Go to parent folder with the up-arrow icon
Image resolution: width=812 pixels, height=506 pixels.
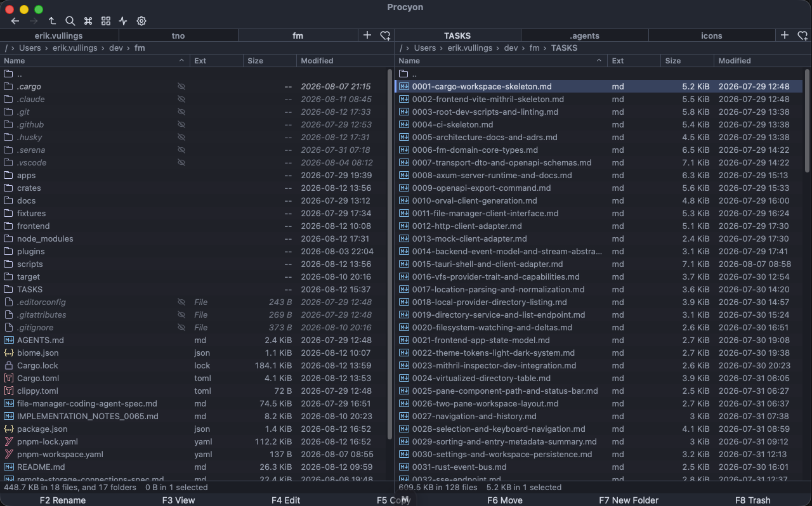(x=52, y=21)
